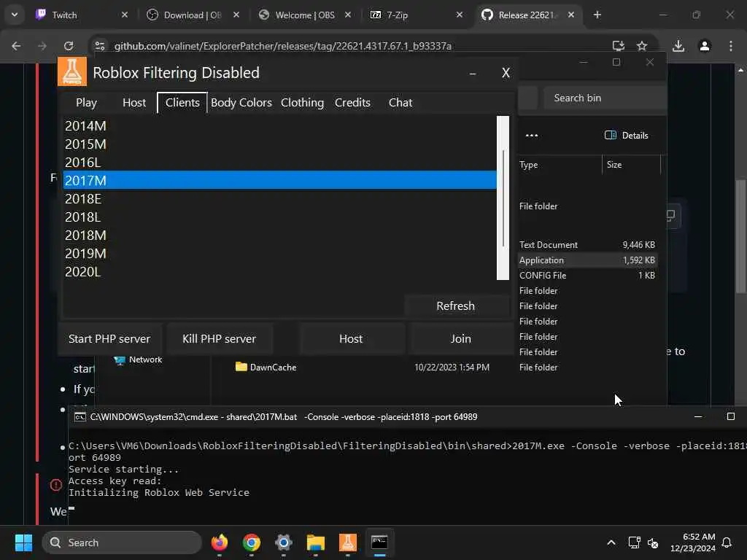
Task: Click Start PHP server button
Action: click(109, 338)
